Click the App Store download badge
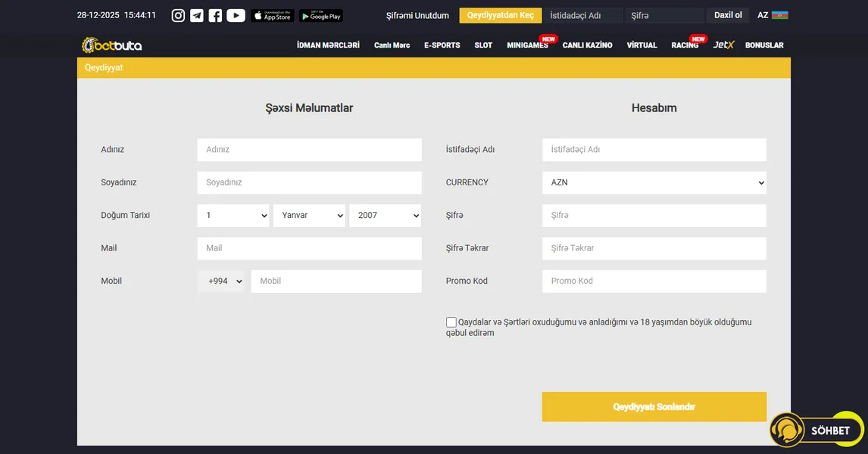The width and height of the screenshot is (868, 454). [x=272, y=15]
